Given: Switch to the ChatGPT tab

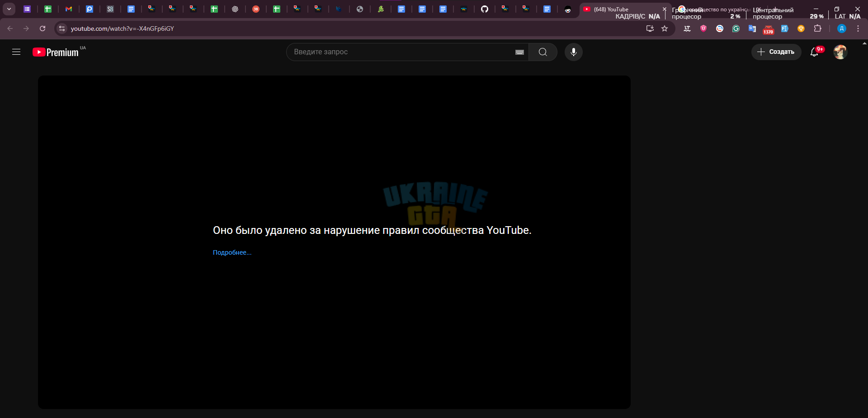Looking at the screenshot, I should tap(235, 9).
